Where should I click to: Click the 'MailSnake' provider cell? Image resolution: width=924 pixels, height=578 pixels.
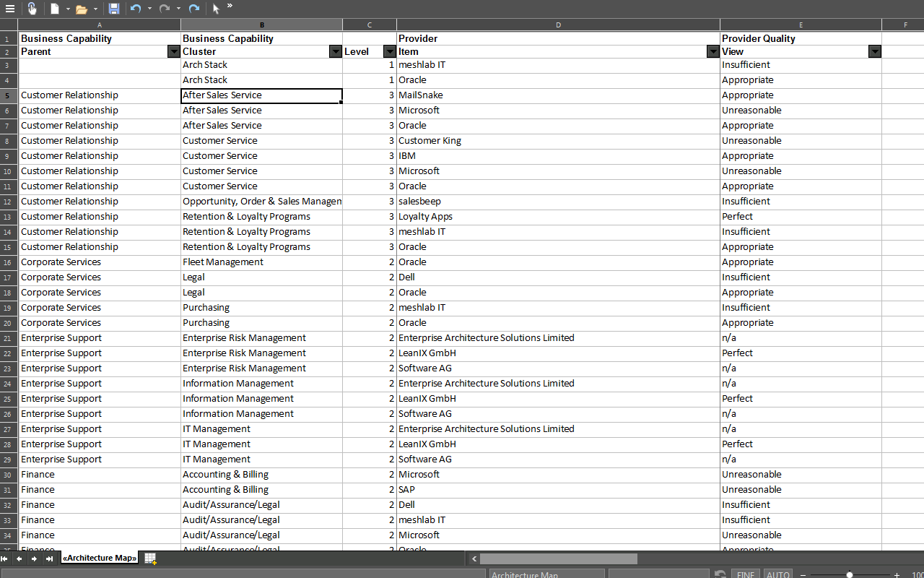coord(558,95)
